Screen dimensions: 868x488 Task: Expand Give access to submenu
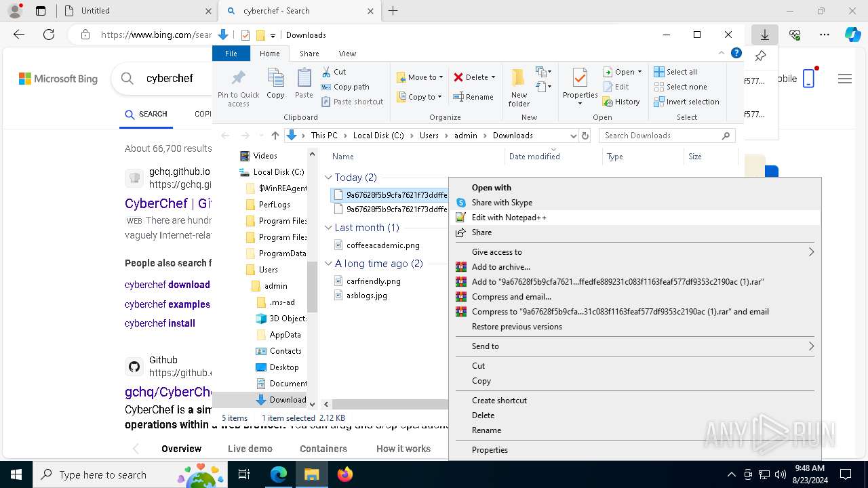[634, 252]
